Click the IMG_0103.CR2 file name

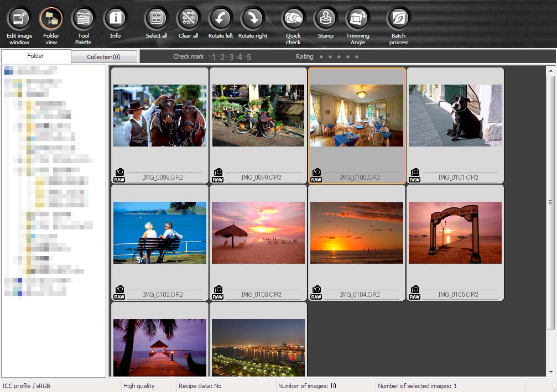click(x=261, y=294)
